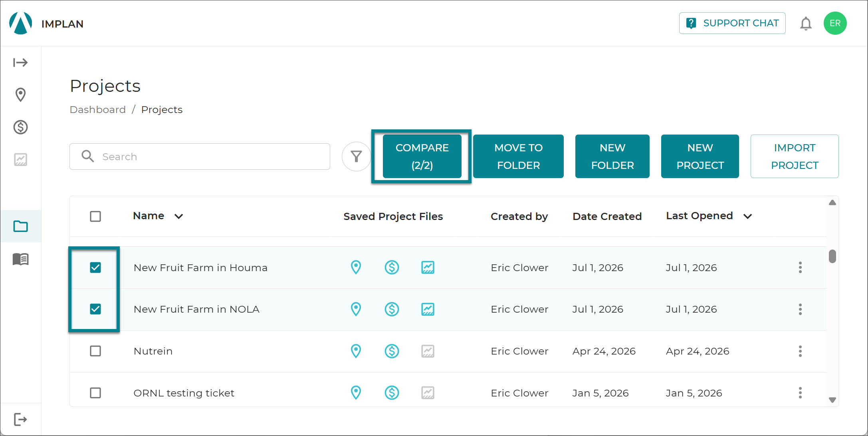Click the filter funnel icon
Screen dimensions: 868x436
tap(356, 157)
